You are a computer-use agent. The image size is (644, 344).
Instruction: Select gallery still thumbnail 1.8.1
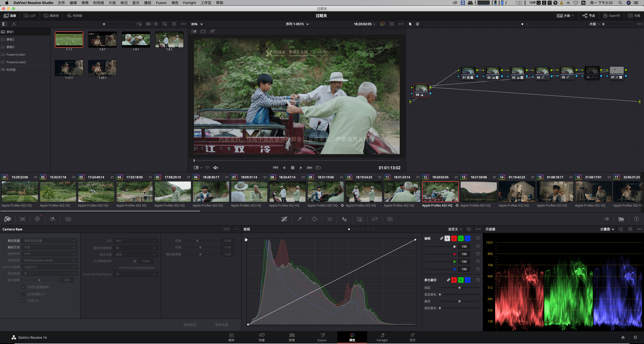pos(169,40)
